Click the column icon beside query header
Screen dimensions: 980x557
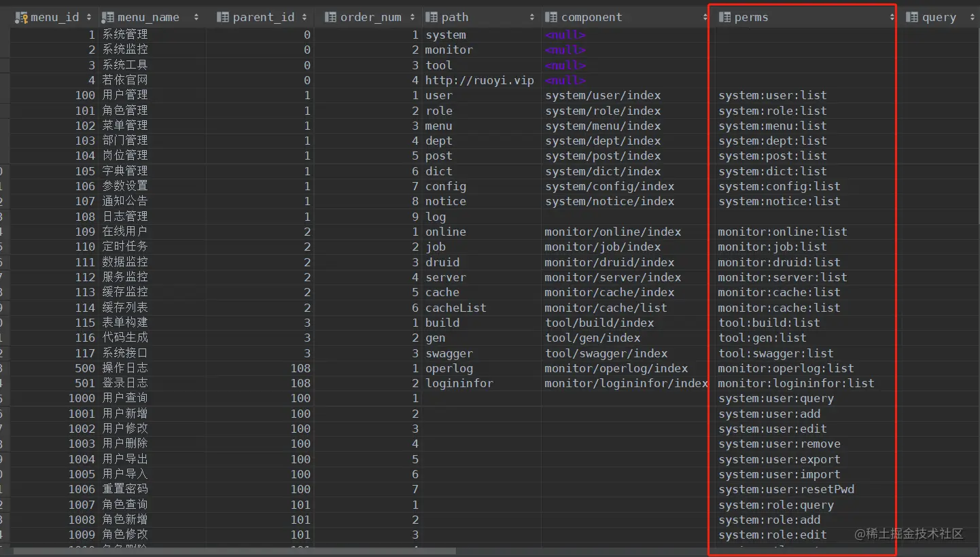(x=912, y=18)
